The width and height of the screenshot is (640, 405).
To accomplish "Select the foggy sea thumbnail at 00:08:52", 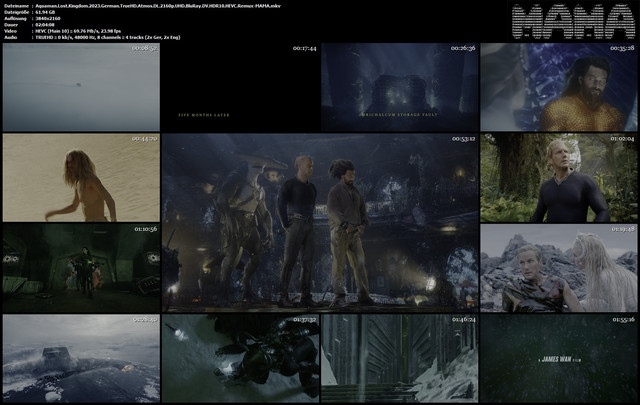I will point(81,87).
